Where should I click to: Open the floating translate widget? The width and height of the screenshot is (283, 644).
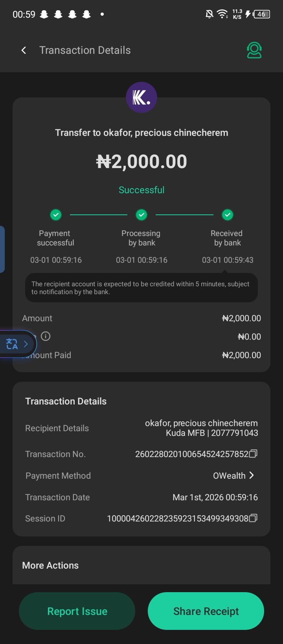click(x=12, y=344)
